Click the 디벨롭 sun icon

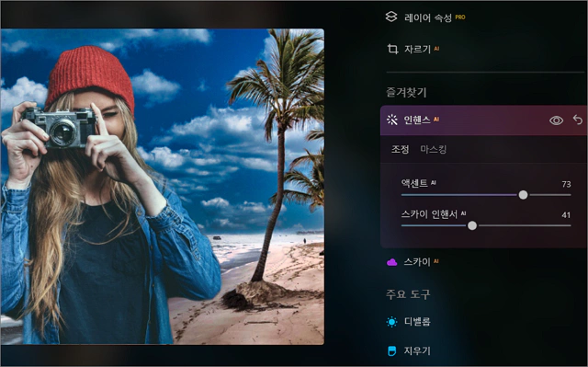click(x=392, y=322)
